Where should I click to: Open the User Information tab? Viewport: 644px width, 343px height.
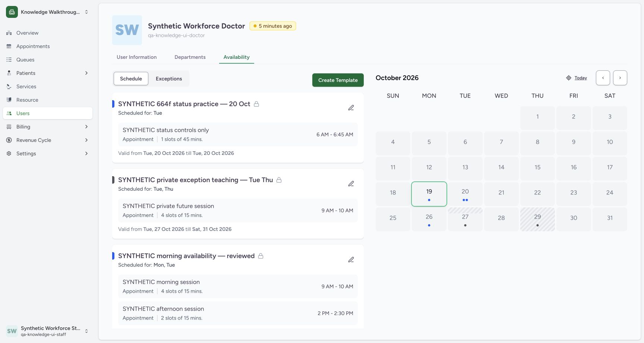(136, 57)
